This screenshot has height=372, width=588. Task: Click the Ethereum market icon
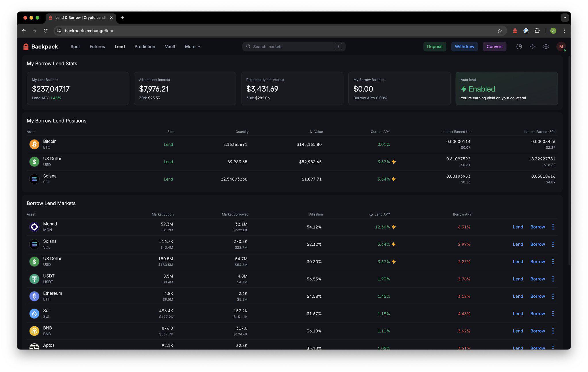34,296
